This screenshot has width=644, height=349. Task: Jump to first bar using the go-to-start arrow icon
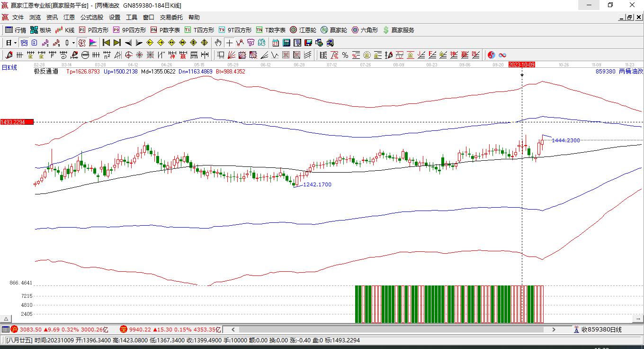pyautogui.click(x=106, y=43)
